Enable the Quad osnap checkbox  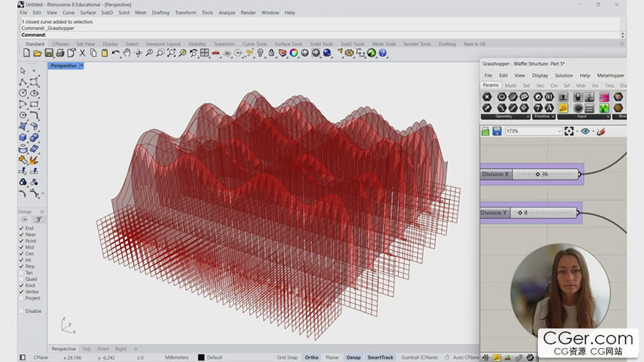[x=21, y=279]
